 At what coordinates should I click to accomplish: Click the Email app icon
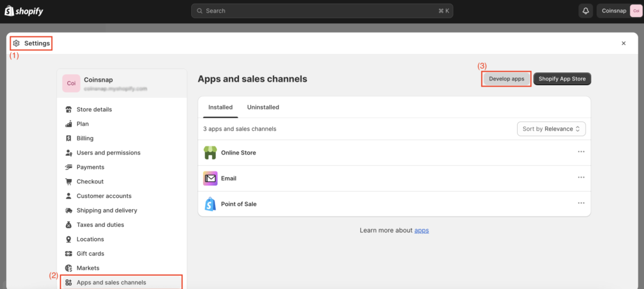click(x=210, y=178)
